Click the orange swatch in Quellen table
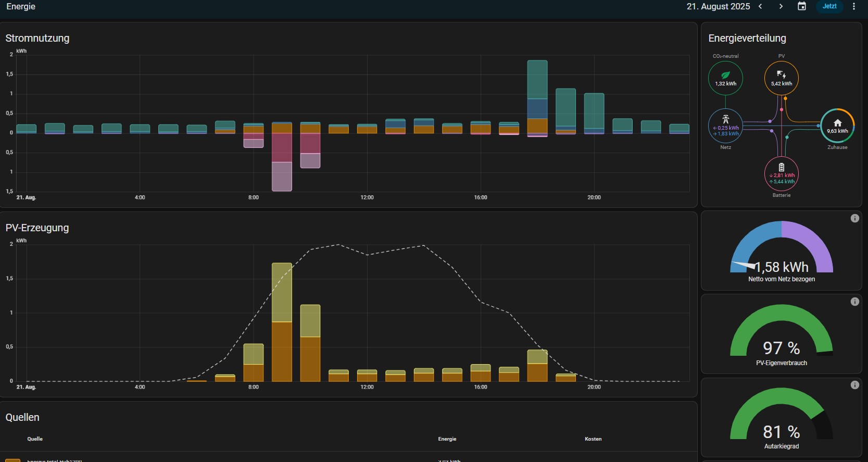The height and width of the screenshot is (462, 868). tap(12, 460)
